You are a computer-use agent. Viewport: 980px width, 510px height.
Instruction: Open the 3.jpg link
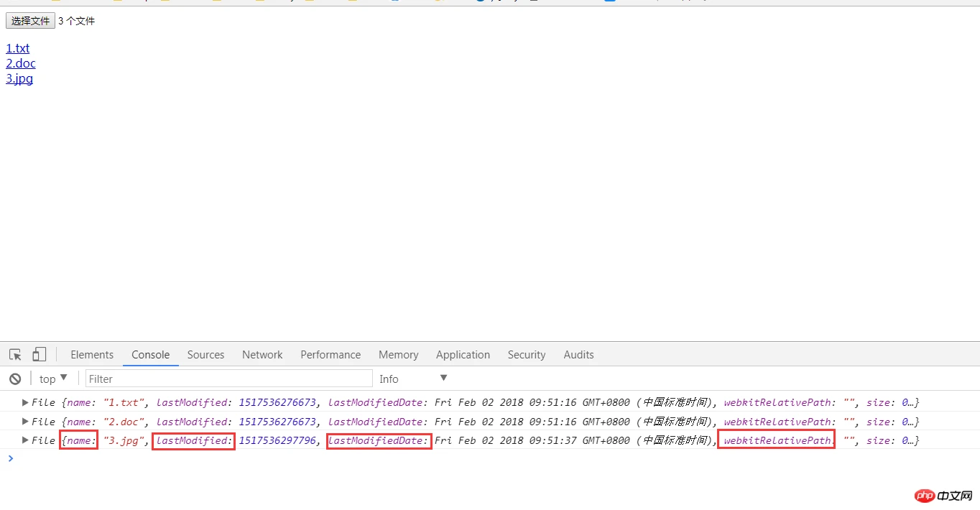coord(19,78)
